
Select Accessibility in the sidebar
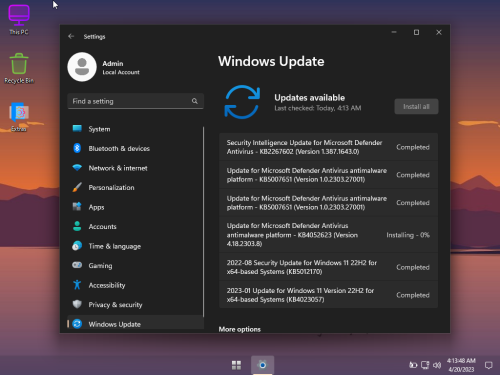135,285
